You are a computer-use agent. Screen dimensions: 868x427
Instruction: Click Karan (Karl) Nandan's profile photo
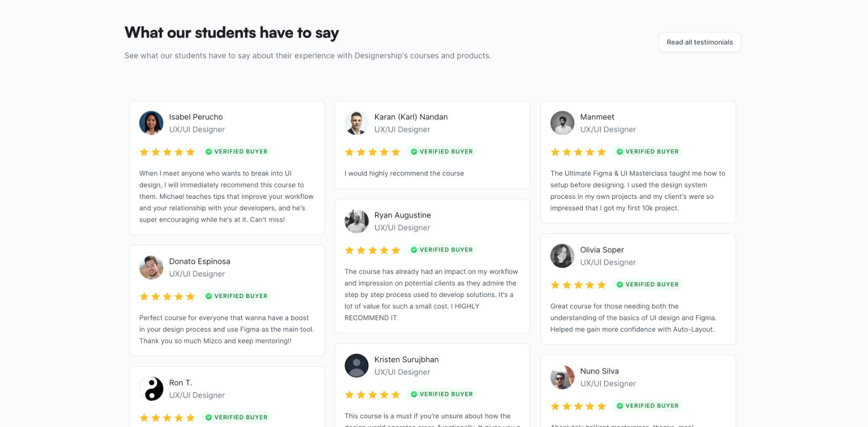(356, 123)
